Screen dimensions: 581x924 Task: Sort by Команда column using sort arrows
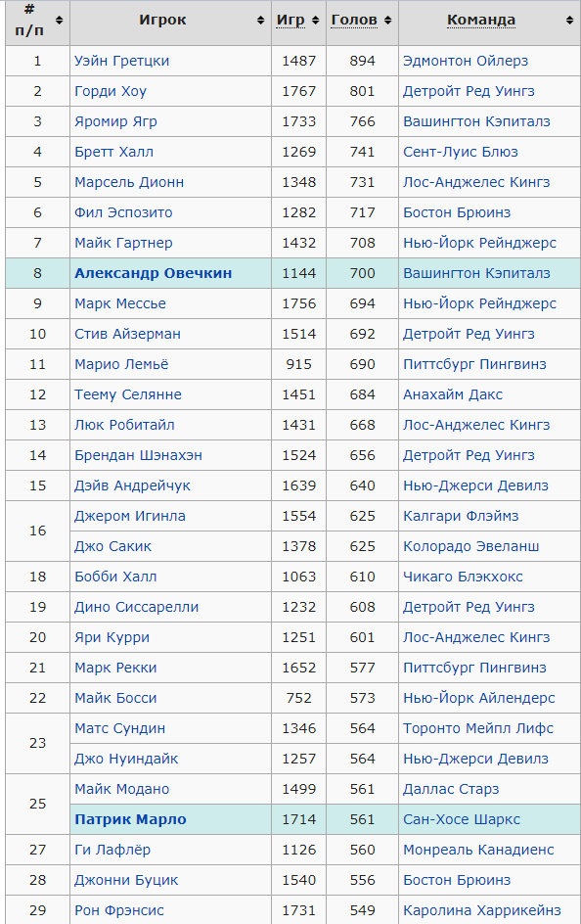point(570,20)
